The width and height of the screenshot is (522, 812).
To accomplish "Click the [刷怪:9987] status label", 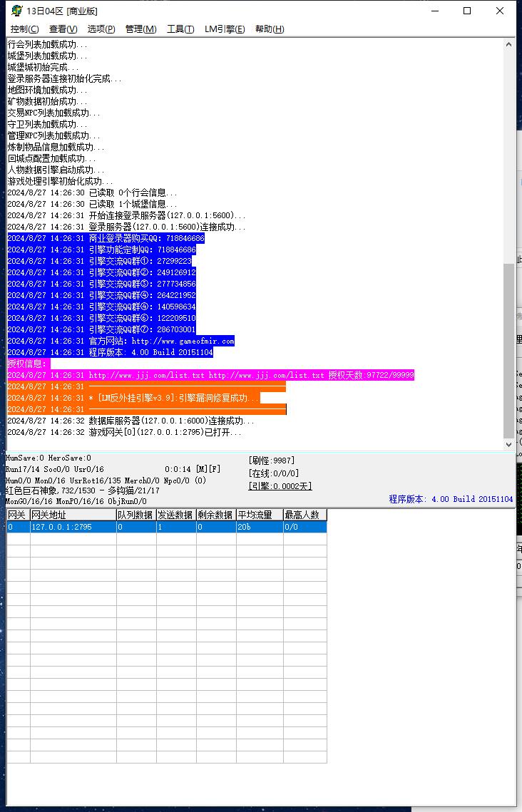I will click(x=272, y=461).
